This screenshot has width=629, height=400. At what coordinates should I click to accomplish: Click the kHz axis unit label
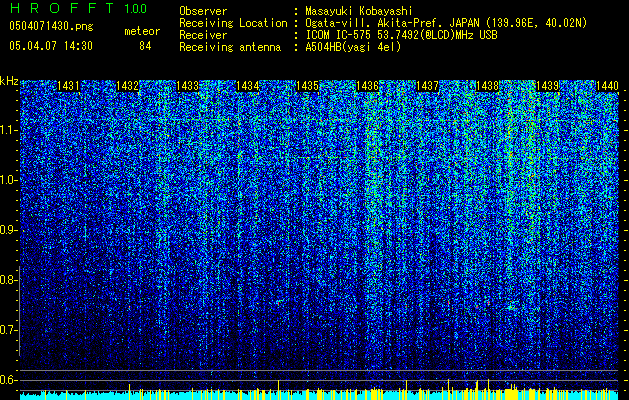click(x=9, y=81)
